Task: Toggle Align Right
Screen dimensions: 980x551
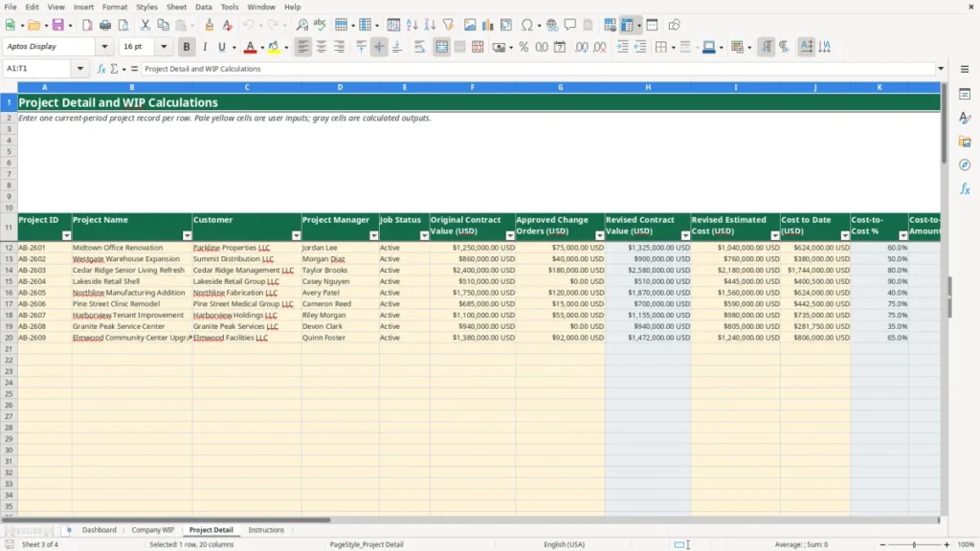Action: pyautogui.click(x=340, y=47)
